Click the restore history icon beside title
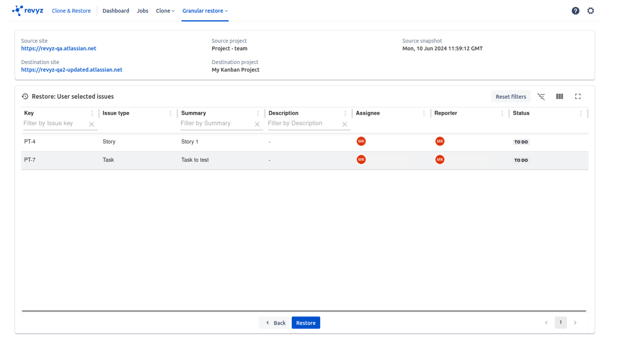Viewport: 644px width, 354px height. pos(25,97)
